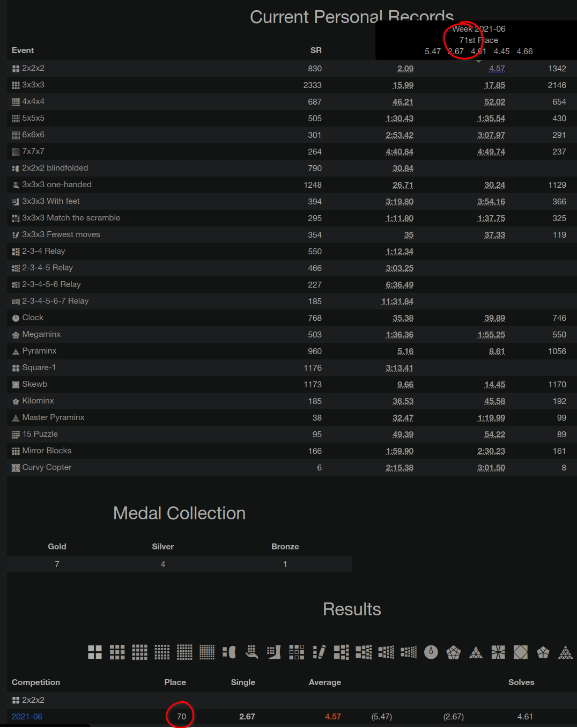Filter Results by the 7x7x7 icon
Viewport: 577px width, 728px height.
(207, 652)
